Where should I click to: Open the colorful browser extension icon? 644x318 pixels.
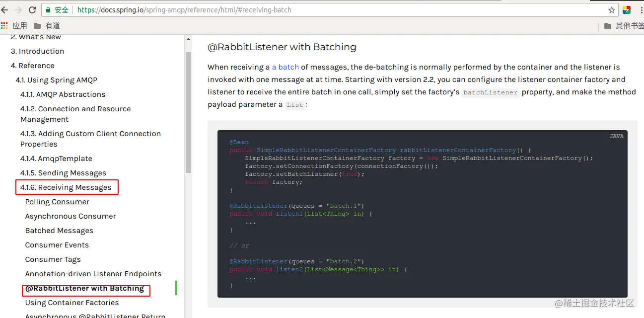tap(627, 10)
